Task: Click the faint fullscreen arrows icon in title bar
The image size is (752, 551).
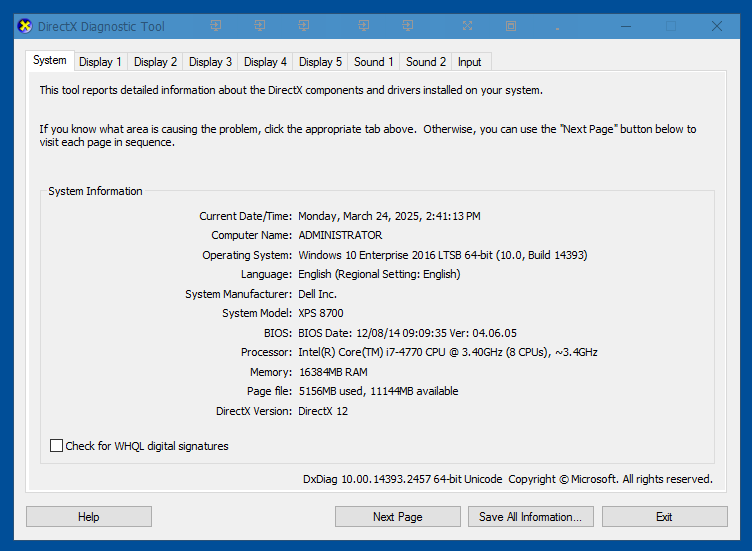Action: point(467,26)
